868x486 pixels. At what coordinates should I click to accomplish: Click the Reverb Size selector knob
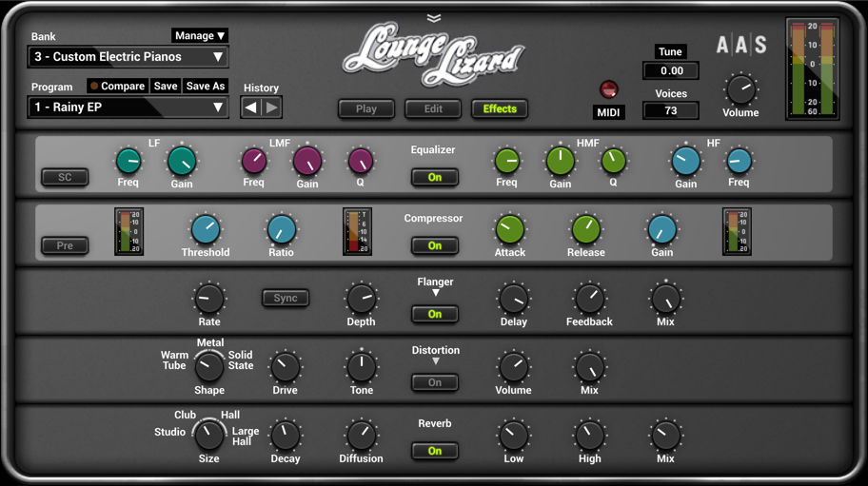[209, 436]
